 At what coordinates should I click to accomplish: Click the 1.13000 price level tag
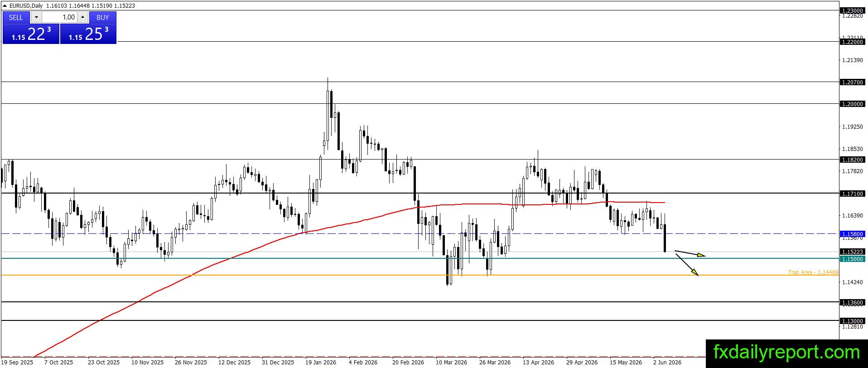[x=852, y=321]
